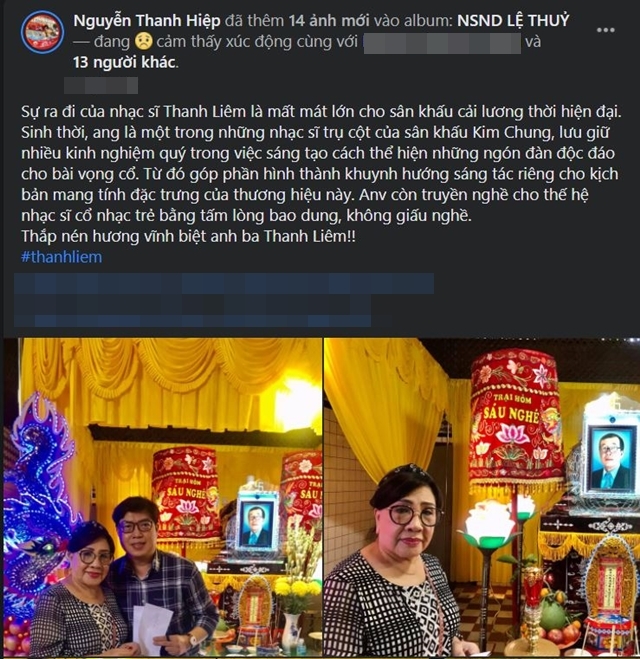Screen dimensions: 640x659
Task: Click the blurred post timestamp
Action: pos(101,85)
